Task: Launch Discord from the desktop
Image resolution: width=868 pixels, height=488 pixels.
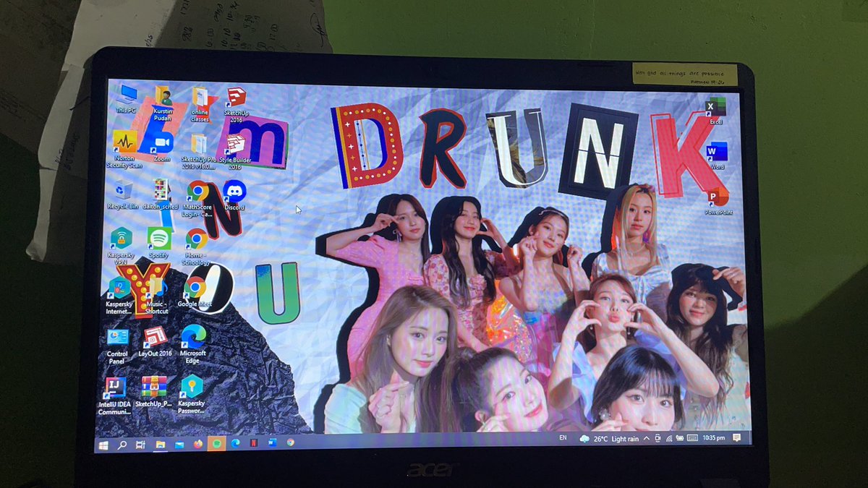Action: (x=234, y=196)
